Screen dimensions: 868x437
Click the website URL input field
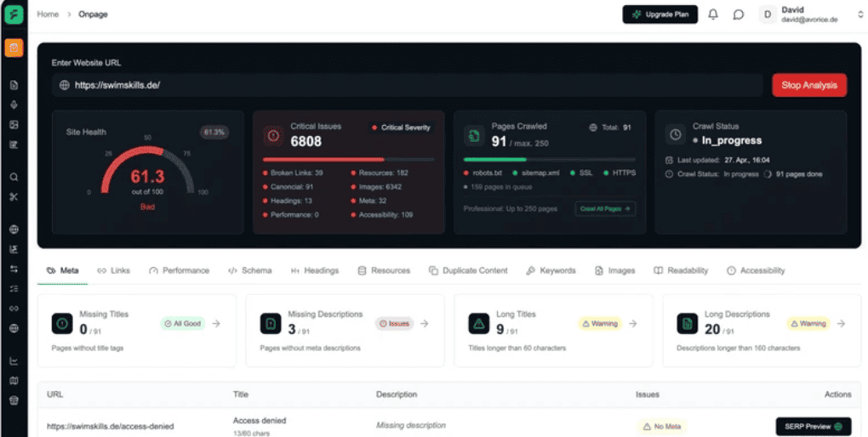pos(408,85)
